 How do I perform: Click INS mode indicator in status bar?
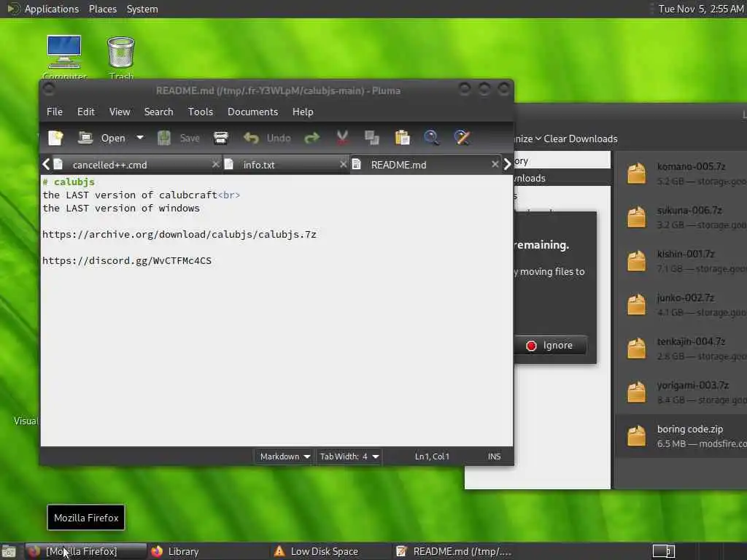(494, 456)
